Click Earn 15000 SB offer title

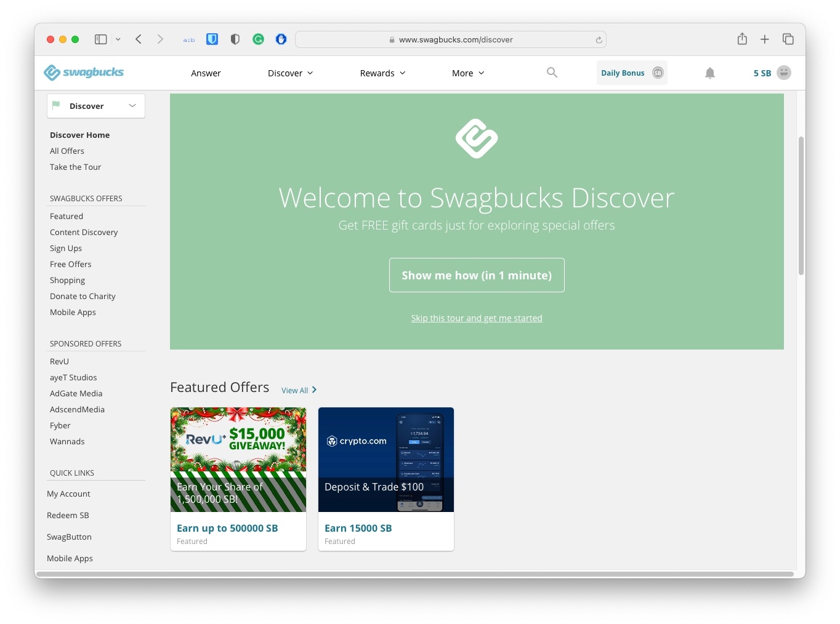pyautogui.click(x=358, y=528)
